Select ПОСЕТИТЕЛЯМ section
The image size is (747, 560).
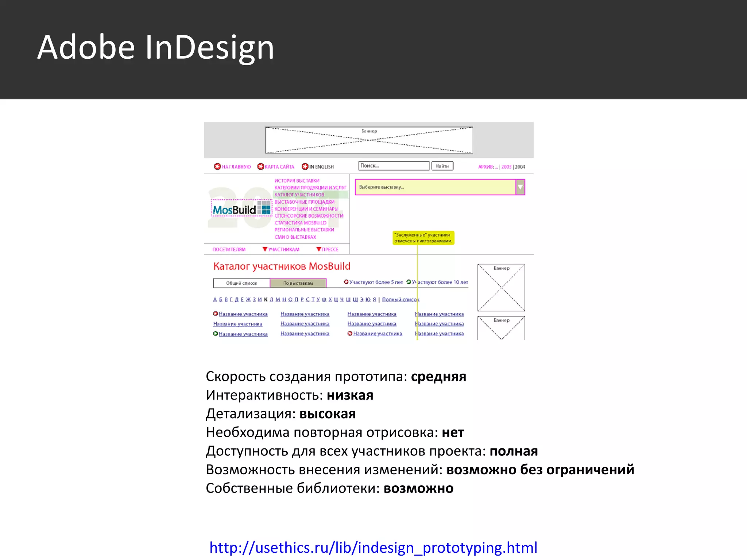(229, 249)
